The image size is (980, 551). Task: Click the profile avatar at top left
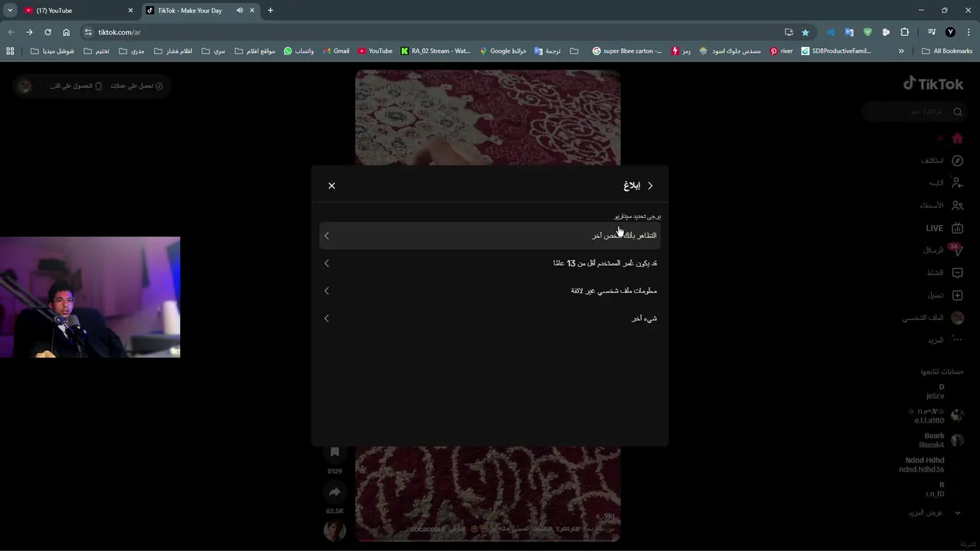click(x=24, y=86)
